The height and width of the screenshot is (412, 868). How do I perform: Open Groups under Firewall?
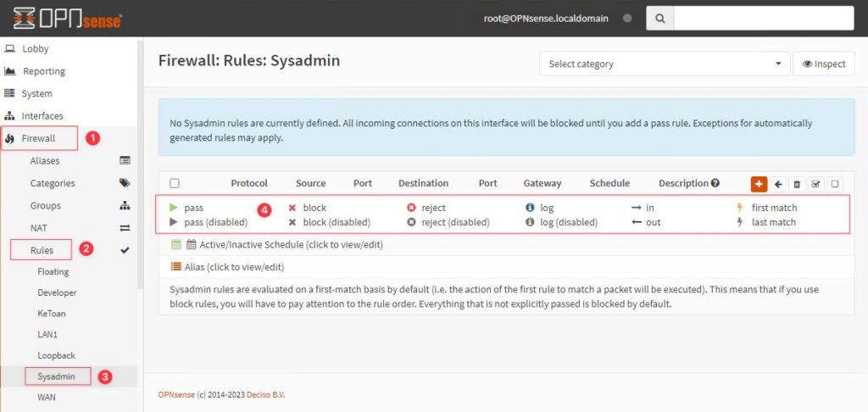46,205
